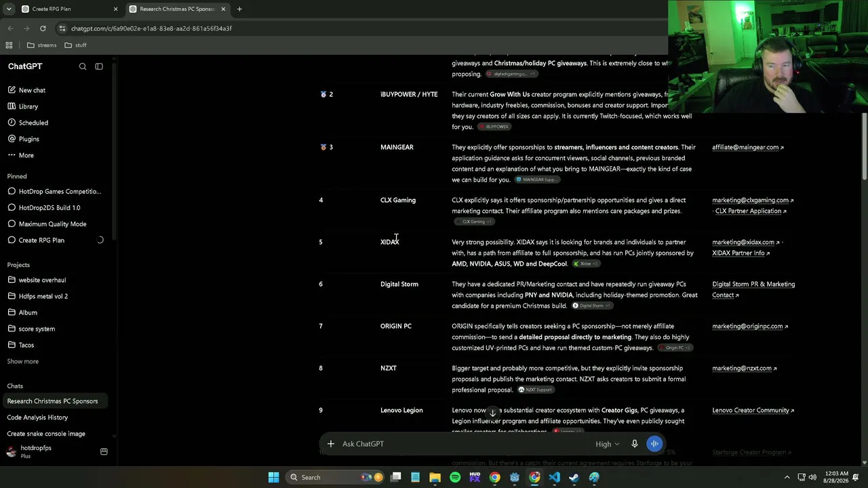Open the XIDAX Partner Info link

click(741, 253)
